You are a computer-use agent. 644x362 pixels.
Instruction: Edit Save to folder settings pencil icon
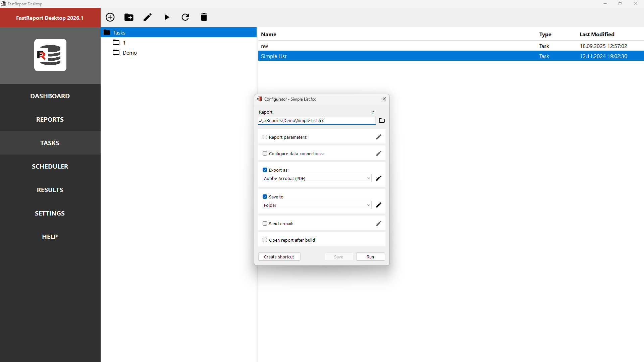click(379, 205)
